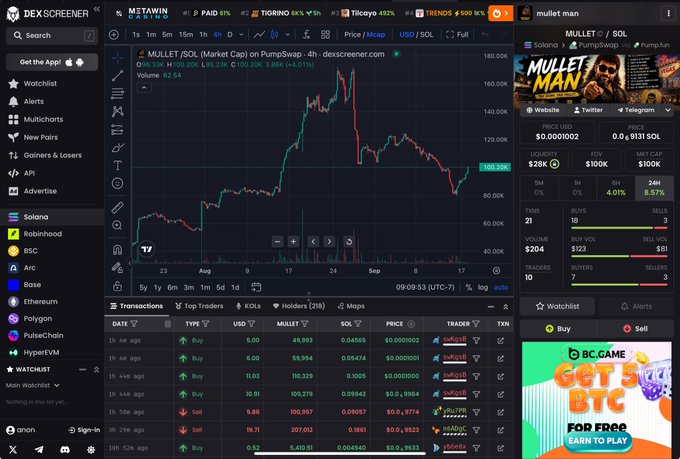Toggle percent scale on chart
This screenshot has width=680, height=459.
click(x=468, y=287)
